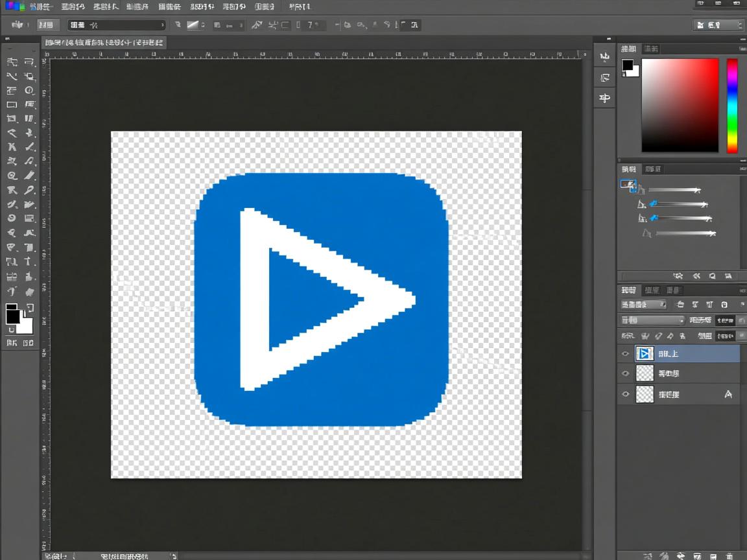Click the rainbow hue strip in the Color panel
This screenshot has height=560, width=747.
(x=731, y=105)
